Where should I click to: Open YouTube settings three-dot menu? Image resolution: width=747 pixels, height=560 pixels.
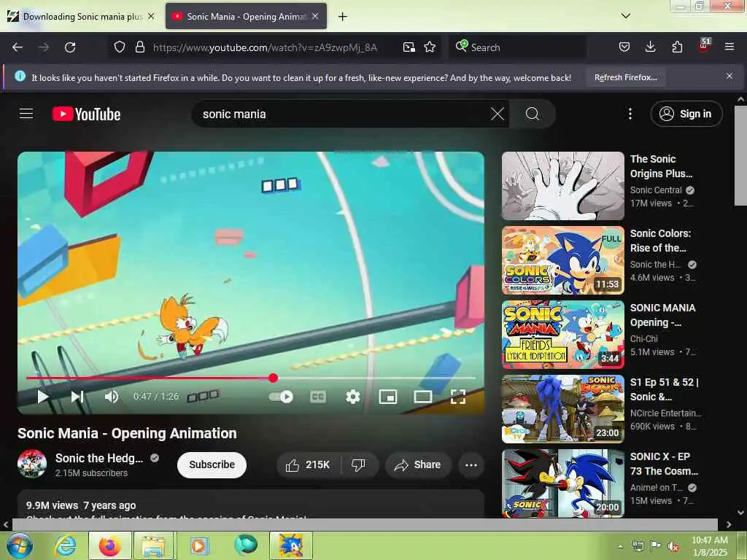pyautogui.click(x=630, y=114)
